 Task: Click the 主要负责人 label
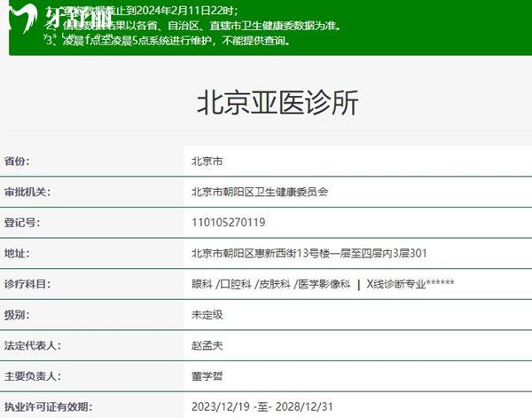(33, 376)
